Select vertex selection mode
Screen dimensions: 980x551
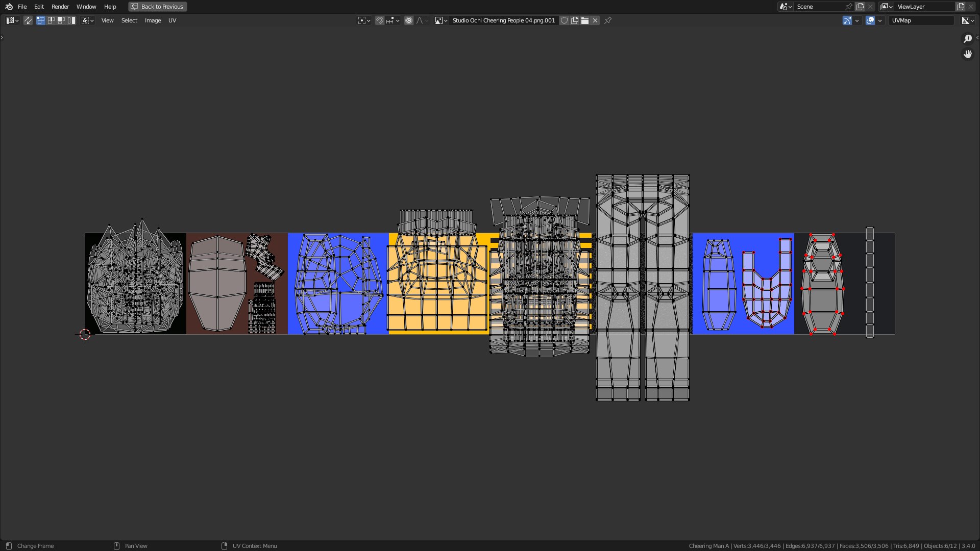point(41,20)
